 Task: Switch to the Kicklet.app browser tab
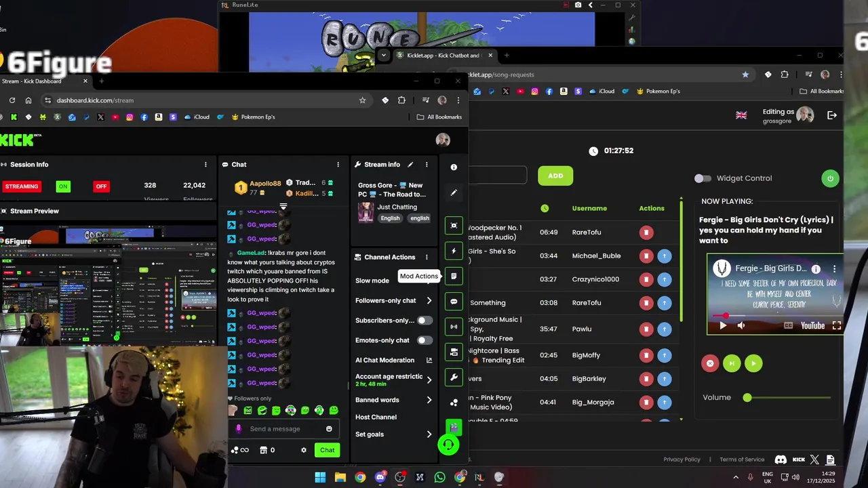444,56
